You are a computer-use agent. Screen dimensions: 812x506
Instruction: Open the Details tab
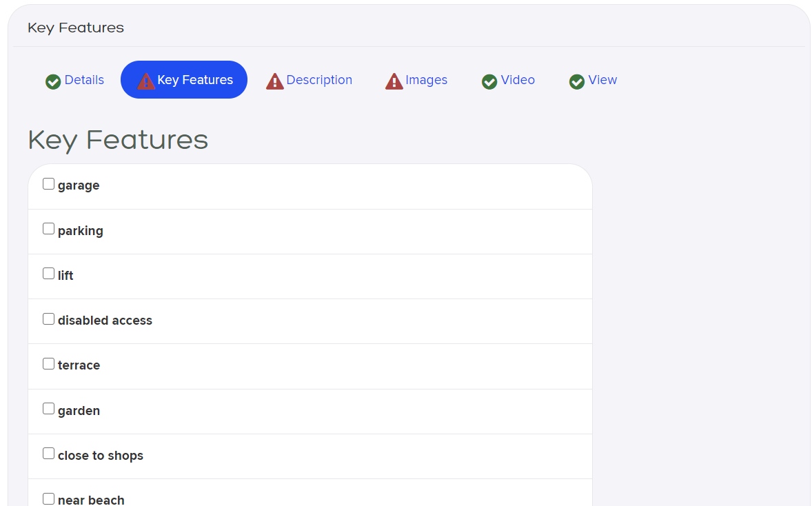(75, 80)
